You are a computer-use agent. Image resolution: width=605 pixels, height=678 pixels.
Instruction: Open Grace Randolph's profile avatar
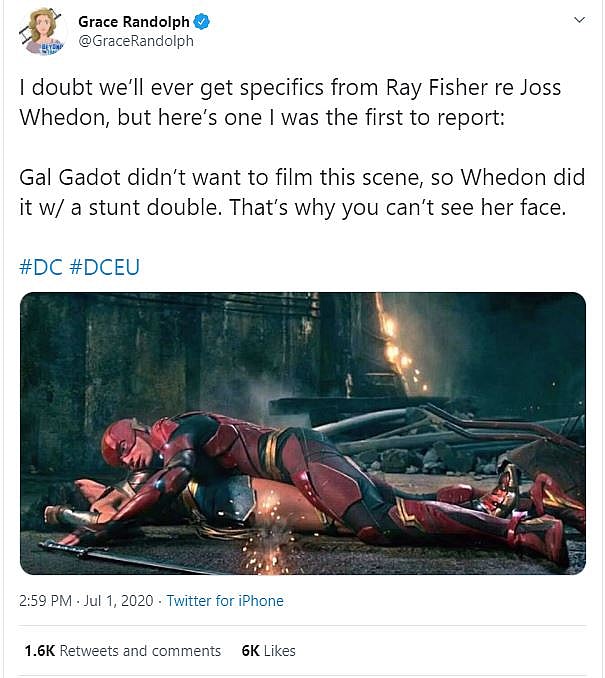click(x=41, y=32)
